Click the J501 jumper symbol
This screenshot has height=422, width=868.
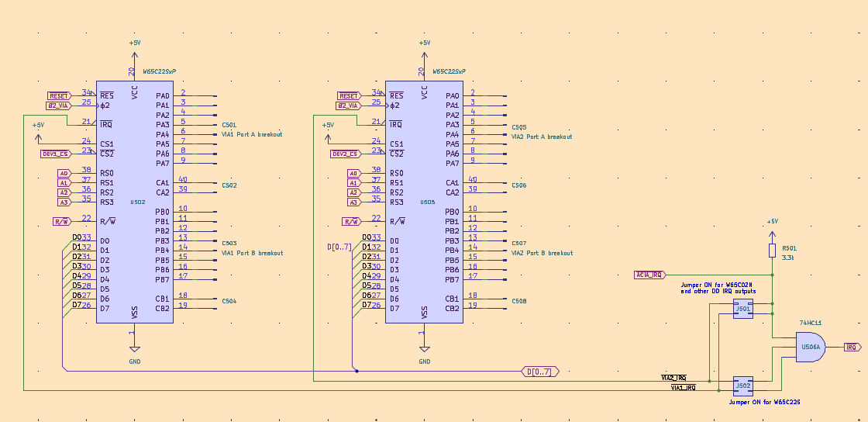pos(743,309)
